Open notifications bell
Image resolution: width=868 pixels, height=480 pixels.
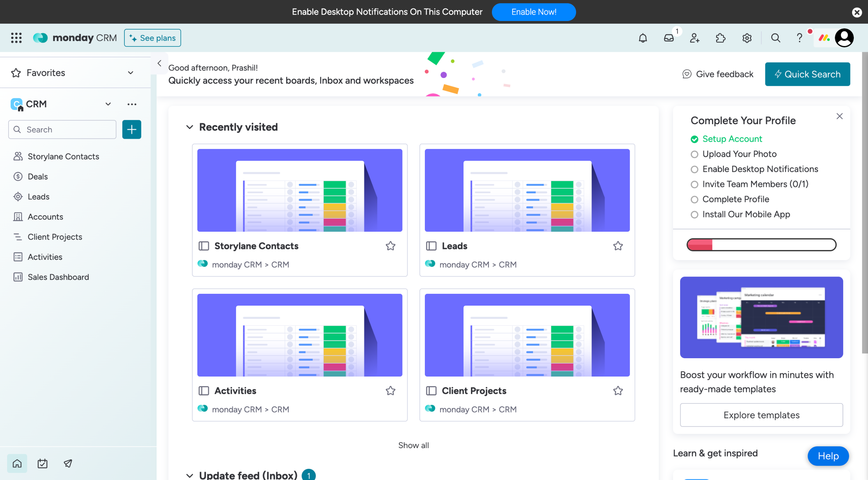click(643, 38)
